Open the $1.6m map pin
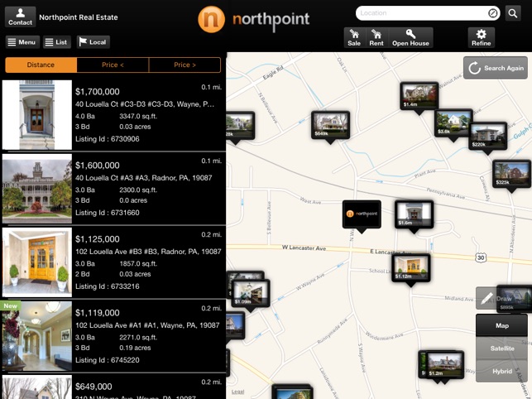The width and height of the screenshot is (532, 399). point(414,214)
